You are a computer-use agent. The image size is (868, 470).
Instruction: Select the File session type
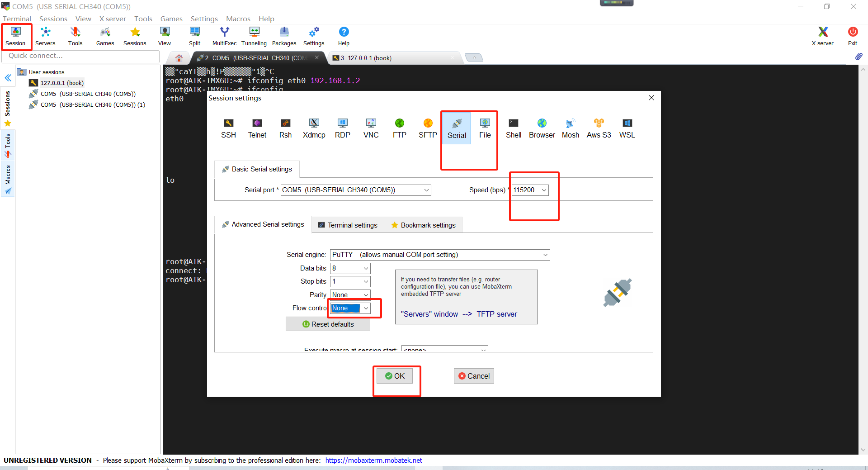pos(485,128)
